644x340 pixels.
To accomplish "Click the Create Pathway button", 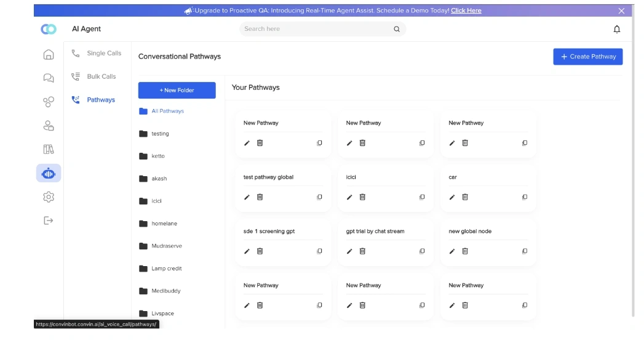I will point(588,57).
